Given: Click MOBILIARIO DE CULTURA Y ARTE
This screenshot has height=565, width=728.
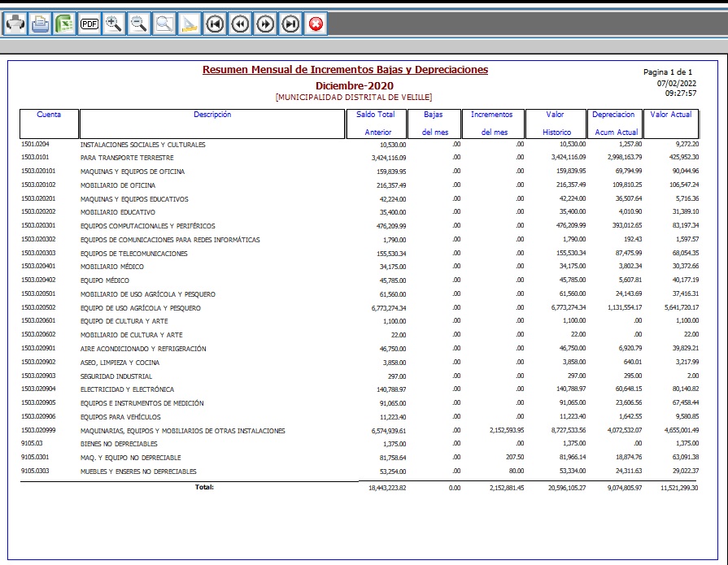Looking at the screenshot, I should pos(132,335).
